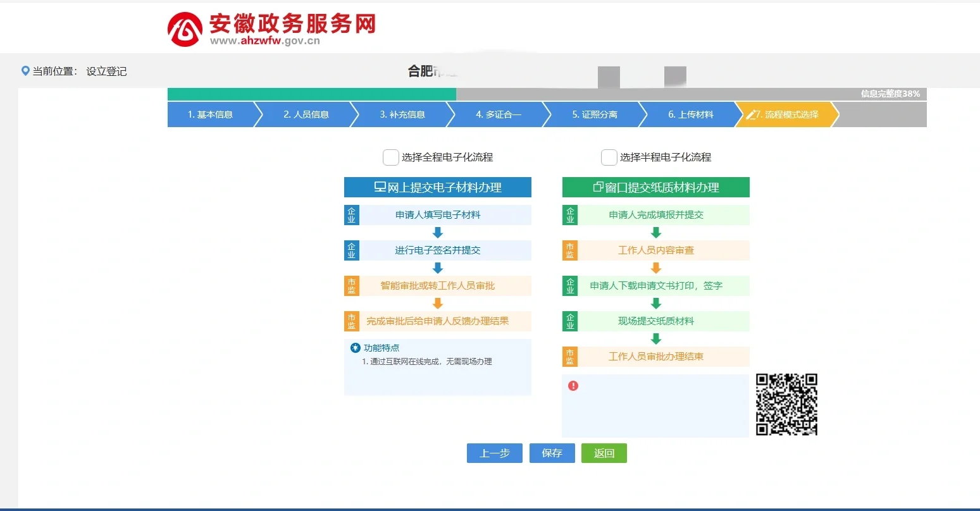Go to step 1 基本信息
The image size is (980, 511).
click(x=211, y=114)
